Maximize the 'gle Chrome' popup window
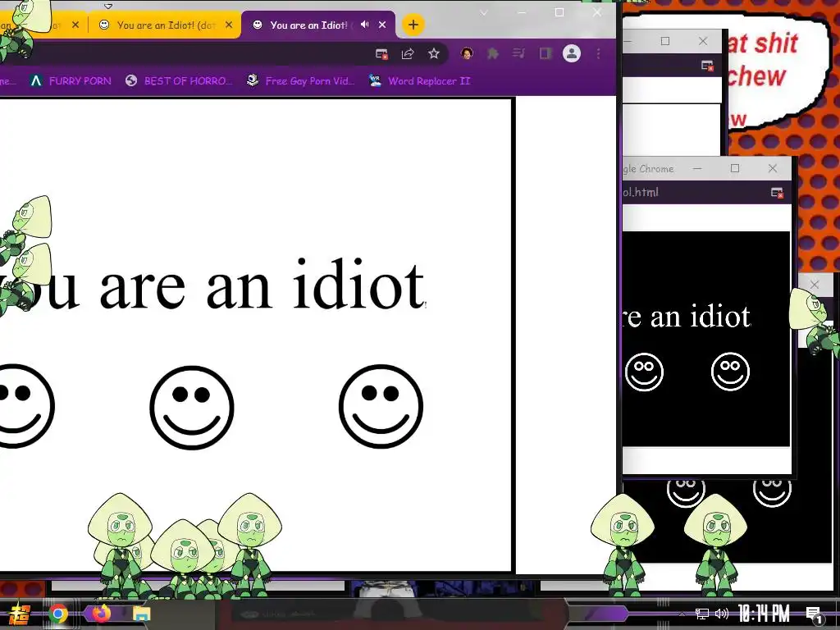 735,168
